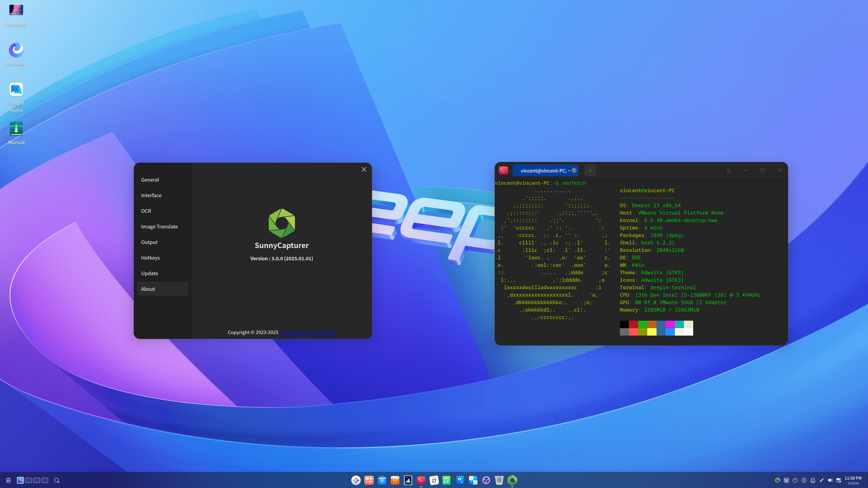Image resolution: width=868 pixels, height=488 pixels.
Task: Click the SunnyCapturer dock icon
Action: (512, 480)
